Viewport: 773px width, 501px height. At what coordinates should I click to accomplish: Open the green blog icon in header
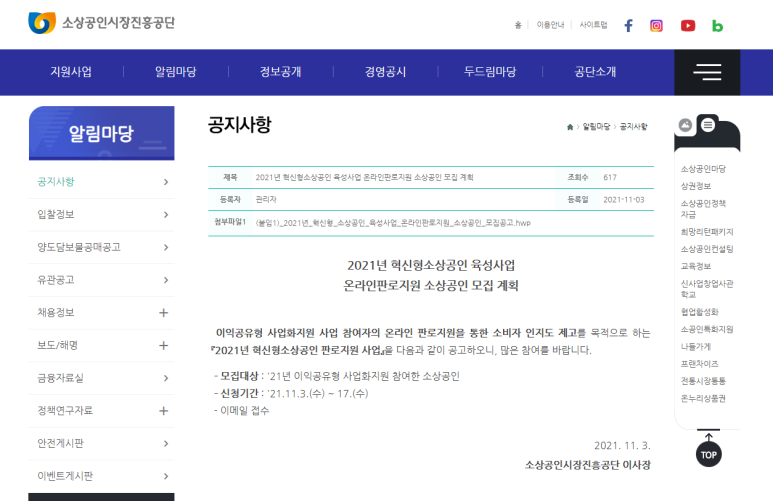coord(717,26)
